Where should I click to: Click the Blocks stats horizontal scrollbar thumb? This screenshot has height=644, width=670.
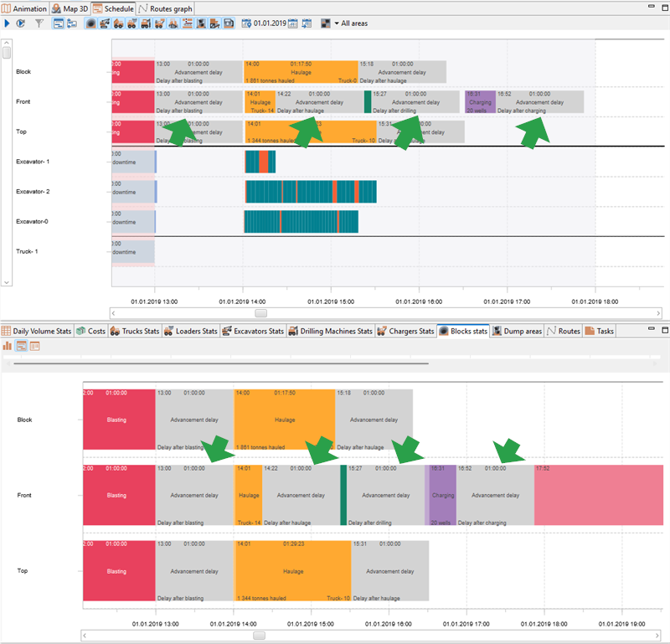click(259, 636)
